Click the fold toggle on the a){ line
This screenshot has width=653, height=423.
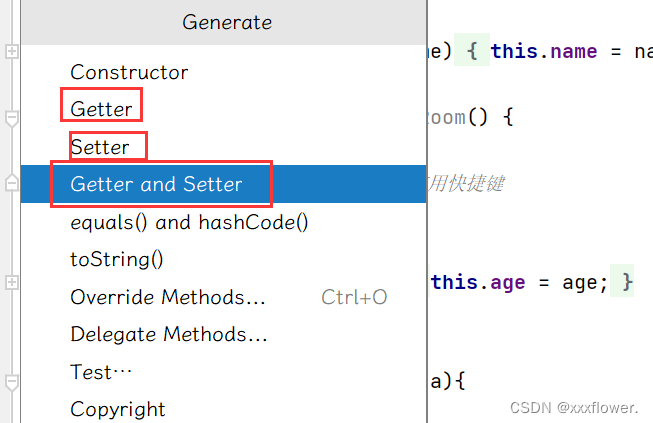point(12,381)
